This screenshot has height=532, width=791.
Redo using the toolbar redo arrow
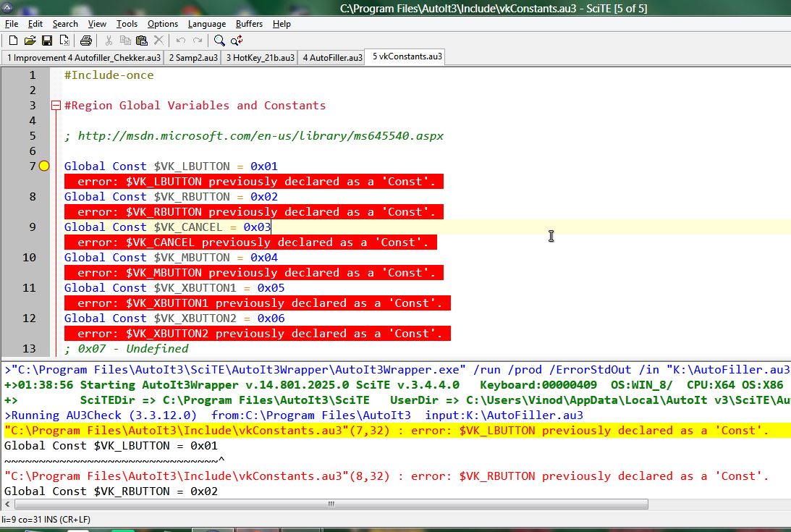point(198,41)
